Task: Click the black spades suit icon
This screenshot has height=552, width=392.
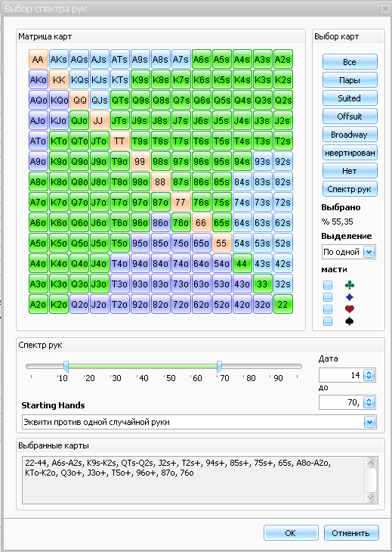Action: (349, 321)
